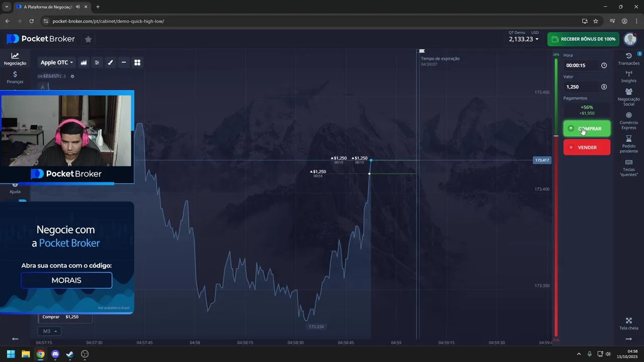The image size is (644, 362).
Task: Open the tab search dropdown arrow
Action: (x=6, y=7)
